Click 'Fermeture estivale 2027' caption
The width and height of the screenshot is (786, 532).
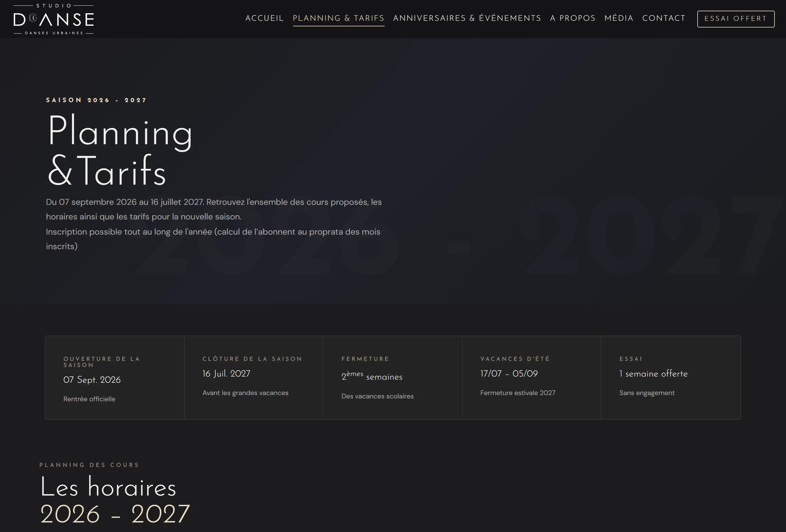click(x=518, y=393)
